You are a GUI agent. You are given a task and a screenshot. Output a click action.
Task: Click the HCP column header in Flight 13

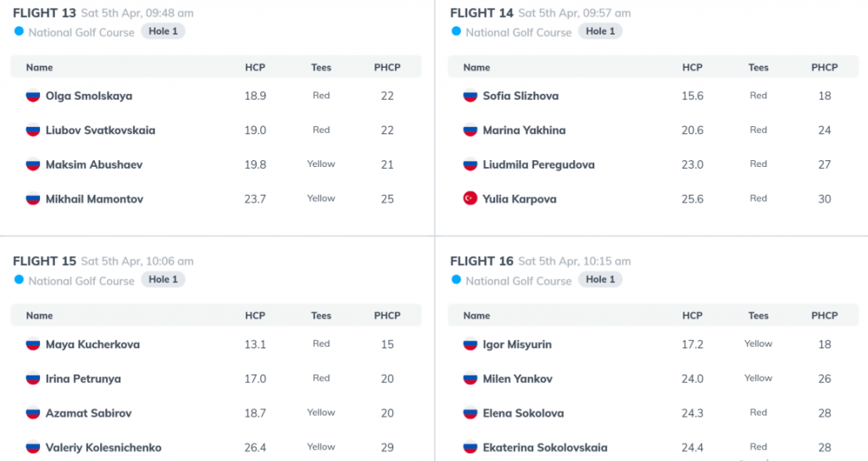click(x=255, y=67)
